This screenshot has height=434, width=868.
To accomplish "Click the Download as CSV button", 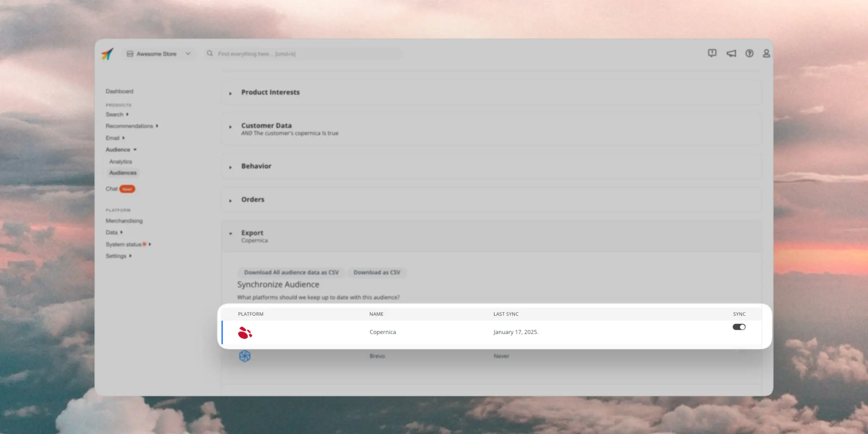I will pyautogui.click(x=376, y=272).
